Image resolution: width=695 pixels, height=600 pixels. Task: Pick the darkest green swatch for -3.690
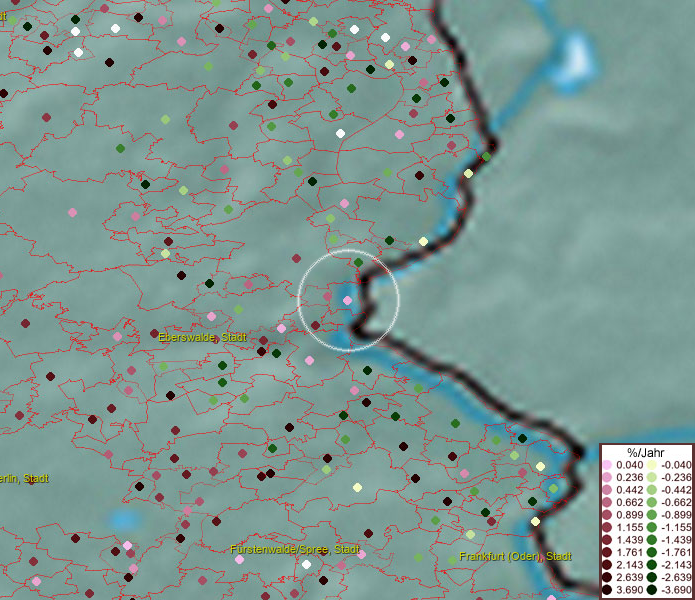point(652,590)
